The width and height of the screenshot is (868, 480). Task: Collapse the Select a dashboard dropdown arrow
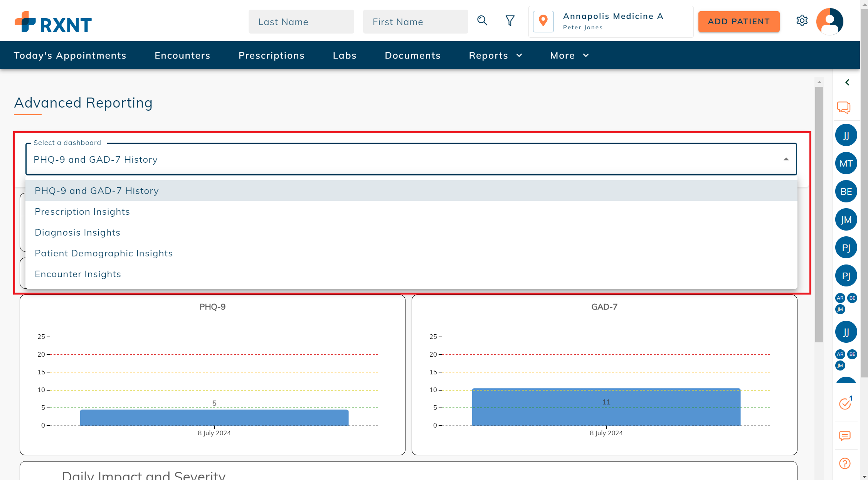point(786,159)
